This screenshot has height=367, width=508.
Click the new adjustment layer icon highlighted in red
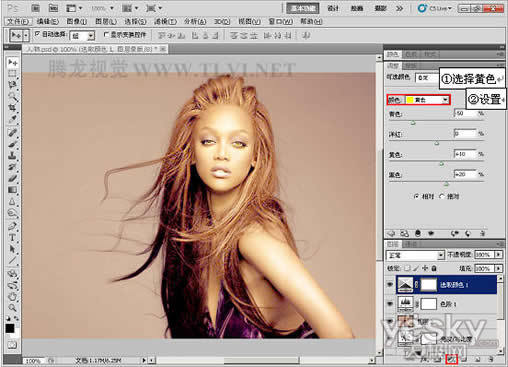(x=452, y=359)
